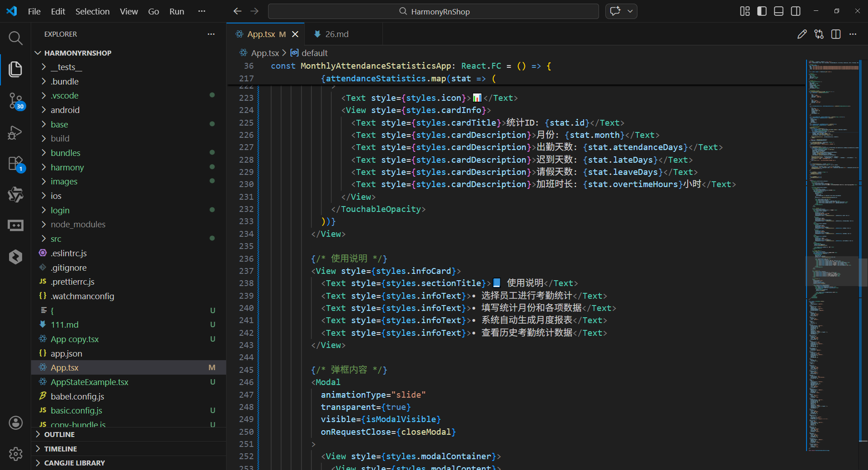This screenshot has height=470, width=868.
Task: Split the editor to the right
Action: [x=836, y=34]
